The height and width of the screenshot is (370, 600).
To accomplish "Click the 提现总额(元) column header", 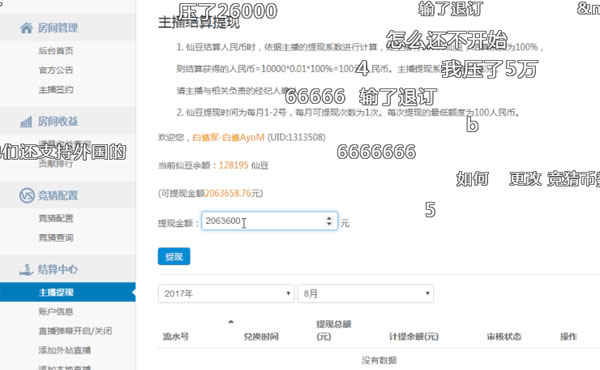I will click(x=334, y=331).
